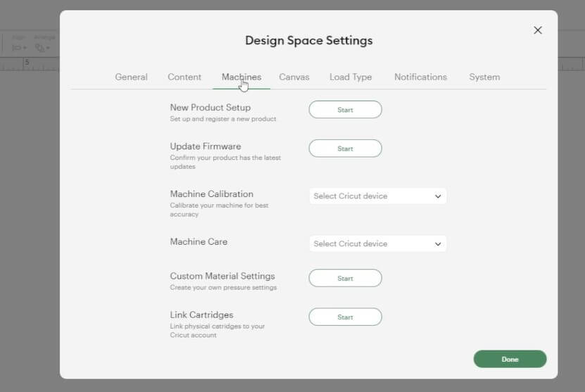Click the green Done button
Viewport: 585px width, 392px height.
[510, 359]
